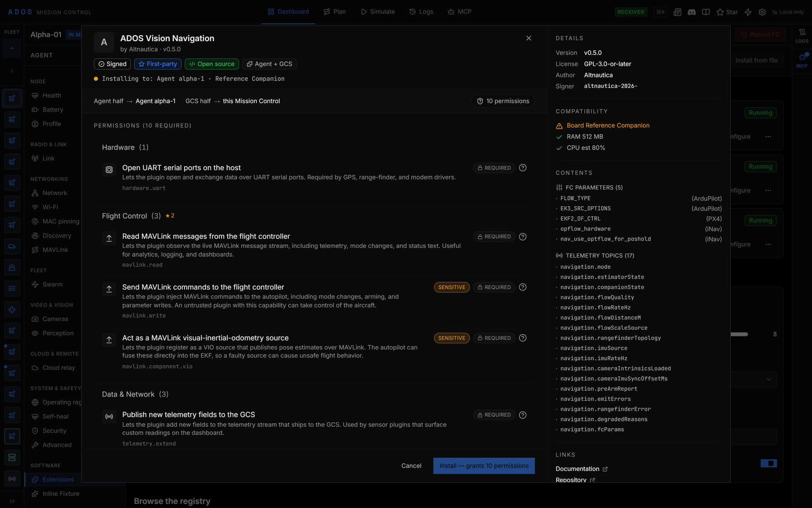This screenshot has height=508, width=812.
Task: Close the ADOS Vision Navigation dialog
Action: 529,38
